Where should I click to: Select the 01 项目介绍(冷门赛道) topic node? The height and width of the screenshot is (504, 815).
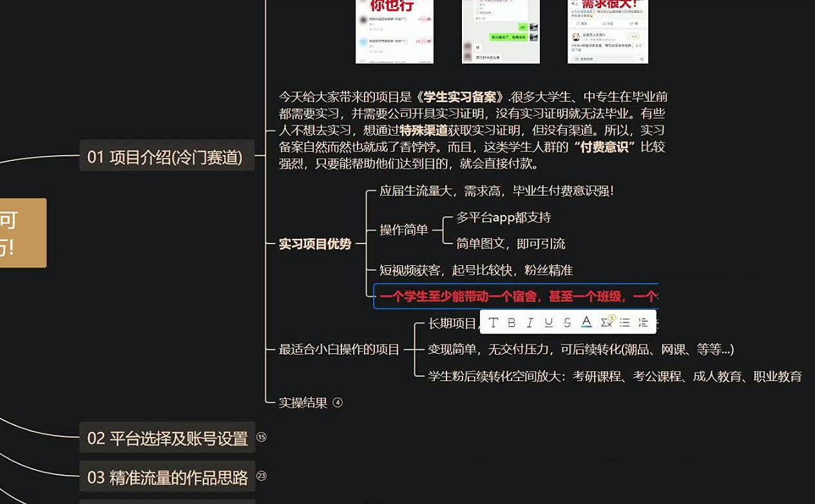pyautogui.click(x=167, y=155)
